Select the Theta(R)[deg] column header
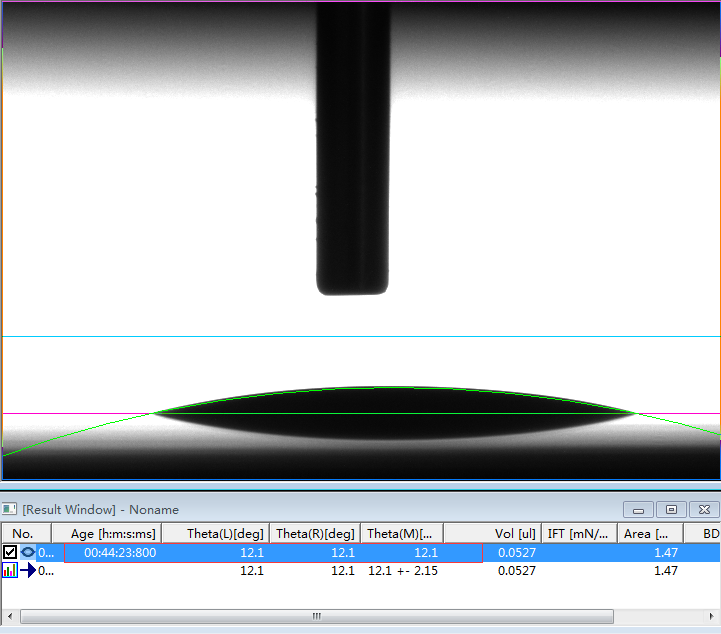The height and width of the screenshot is (634, 721). click(x=314, y=534)
